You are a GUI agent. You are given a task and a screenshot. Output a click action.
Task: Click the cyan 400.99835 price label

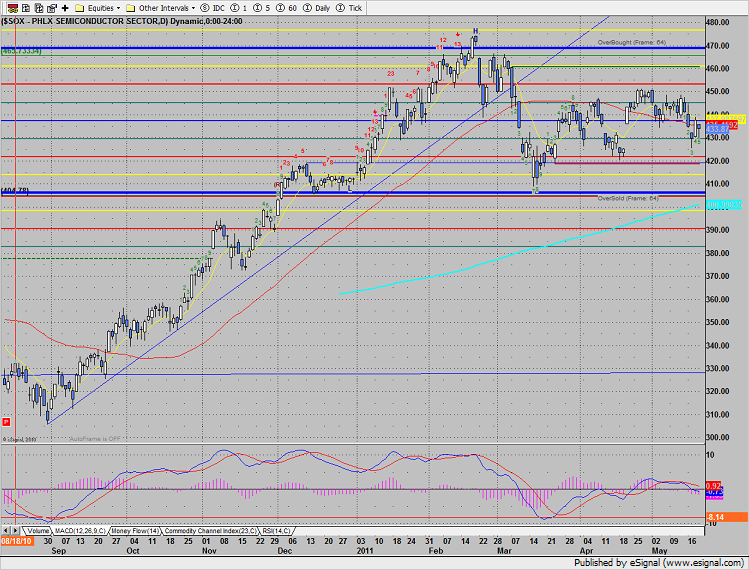[x=724, y=204]
